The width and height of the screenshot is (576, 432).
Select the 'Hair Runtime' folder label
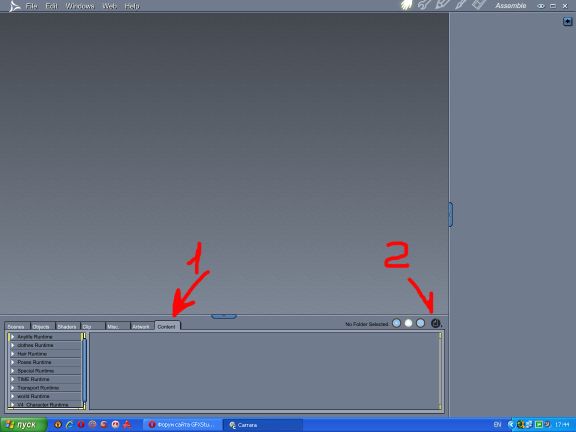tap(32, 354)
